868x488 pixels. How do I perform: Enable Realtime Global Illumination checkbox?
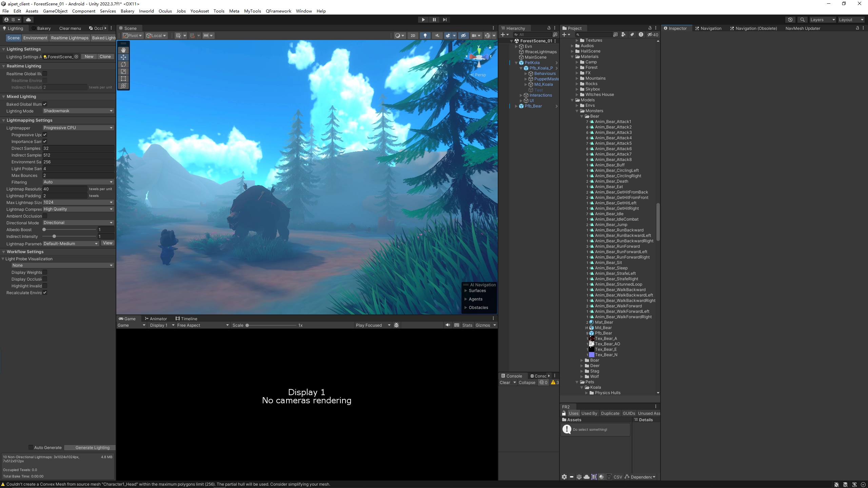pyautogui.click(x=45, y=74)
